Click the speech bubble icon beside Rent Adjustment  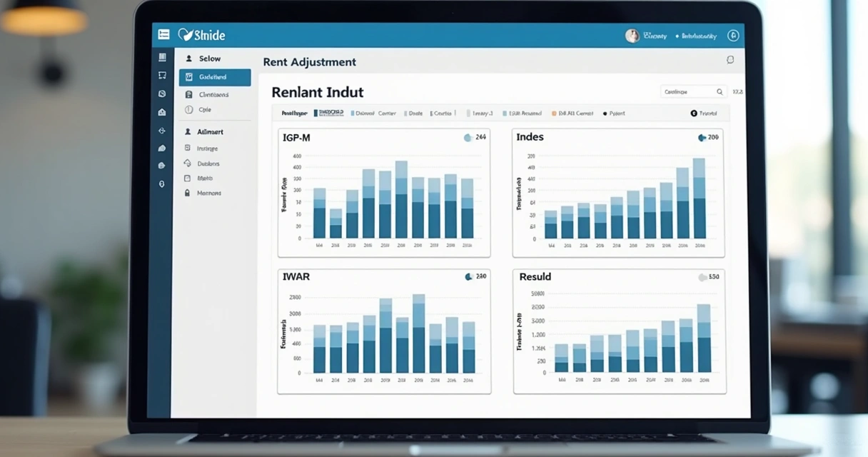pyautogui.click(x=730, y=60)
